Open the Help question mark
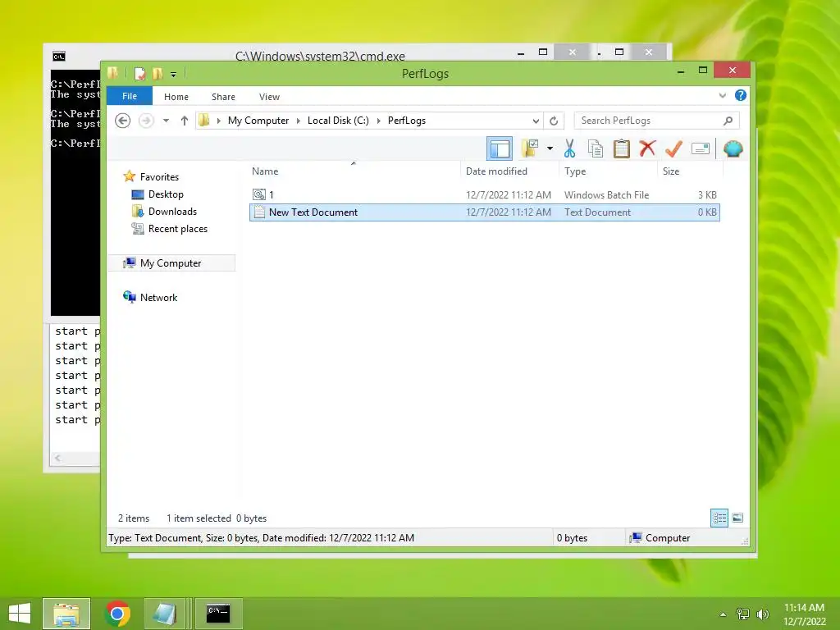This screenshot has width=840, height=630. tap(741, 95)
